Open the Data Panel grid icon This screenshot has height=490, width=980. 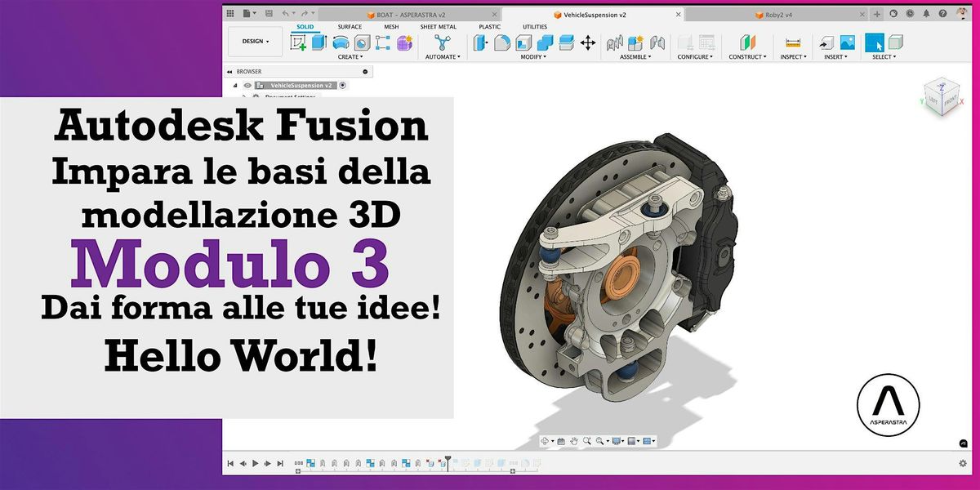pos(230,14)
